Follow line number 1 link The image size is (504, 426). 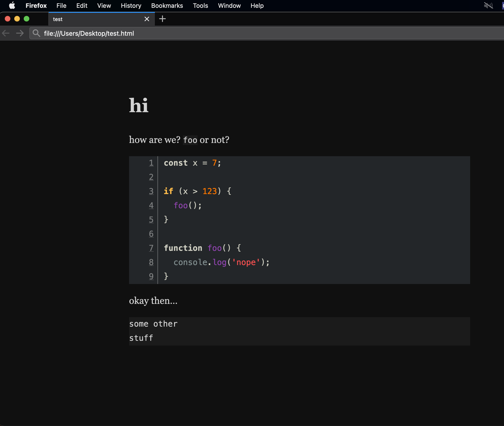[x=151, y=163]
